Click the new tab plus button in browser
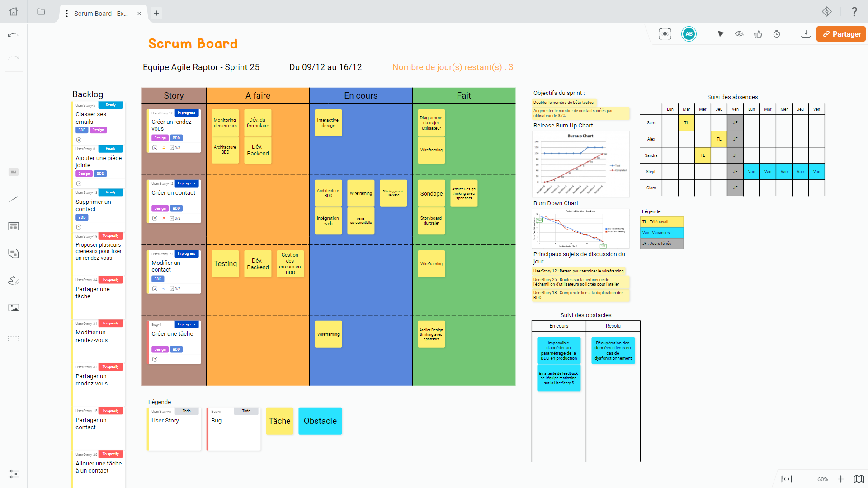Viewport: 868px width, 488px height. tap(156, 13)
